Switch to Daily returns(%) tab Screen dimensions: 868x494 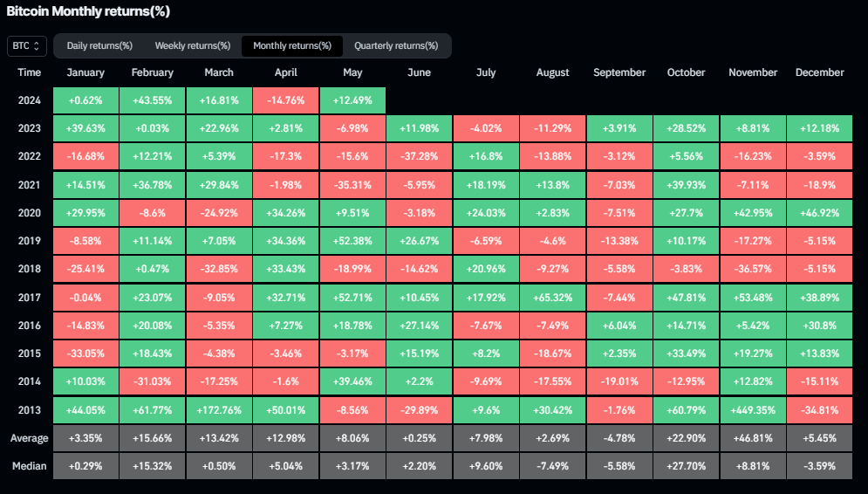99,45
